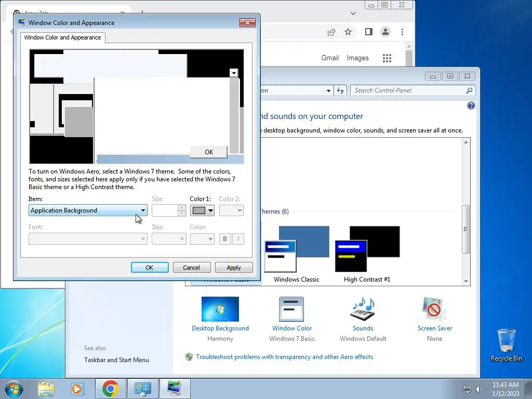Click Apply in the appearance dialog
The width and height of the screenshot is (532, 399).
234,268
